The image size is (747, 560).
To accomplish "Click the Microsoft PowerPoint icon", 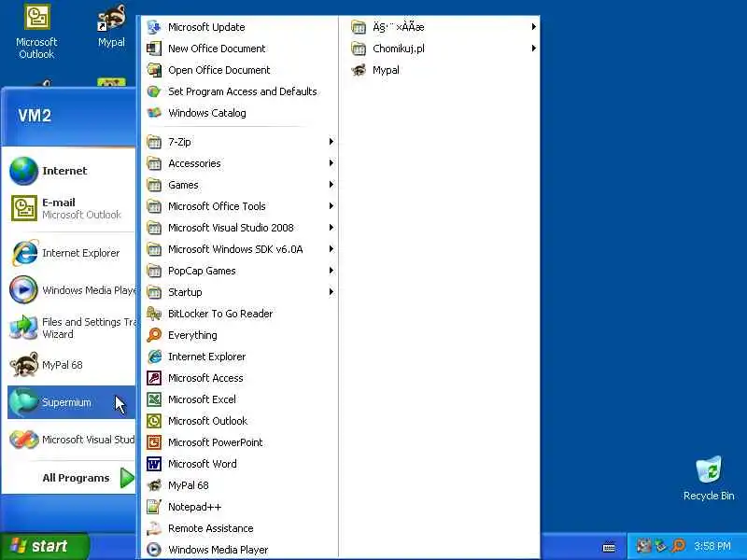I will point(154,441).
